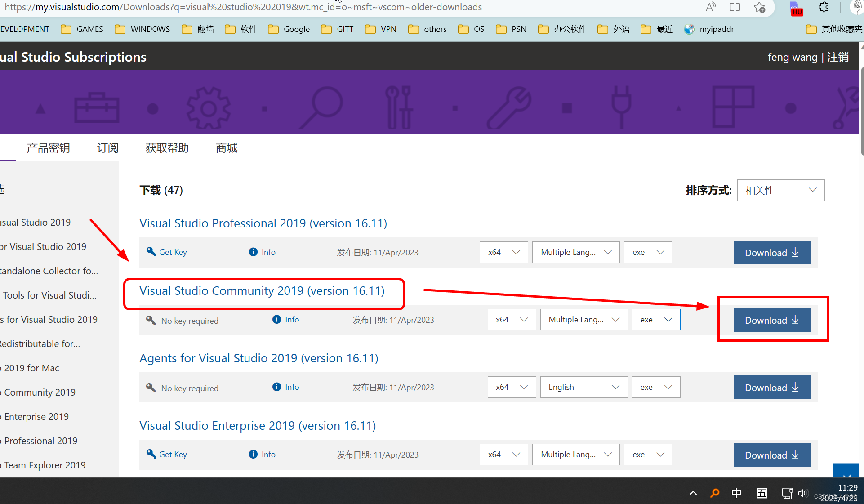This screenshot has height=504, width=864.
Task: Open others bookmark folder
Action: (x=427, y=29)
